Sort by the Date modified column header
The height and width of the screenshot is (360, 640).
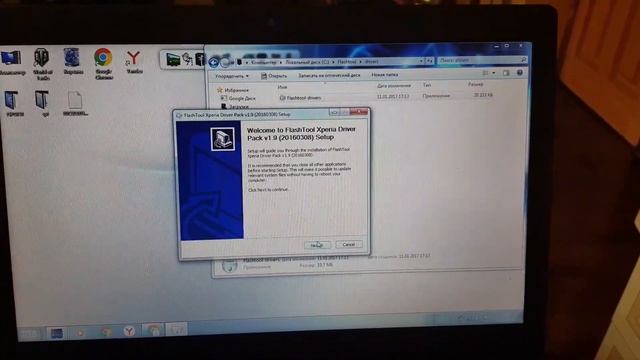pos(394,86)
